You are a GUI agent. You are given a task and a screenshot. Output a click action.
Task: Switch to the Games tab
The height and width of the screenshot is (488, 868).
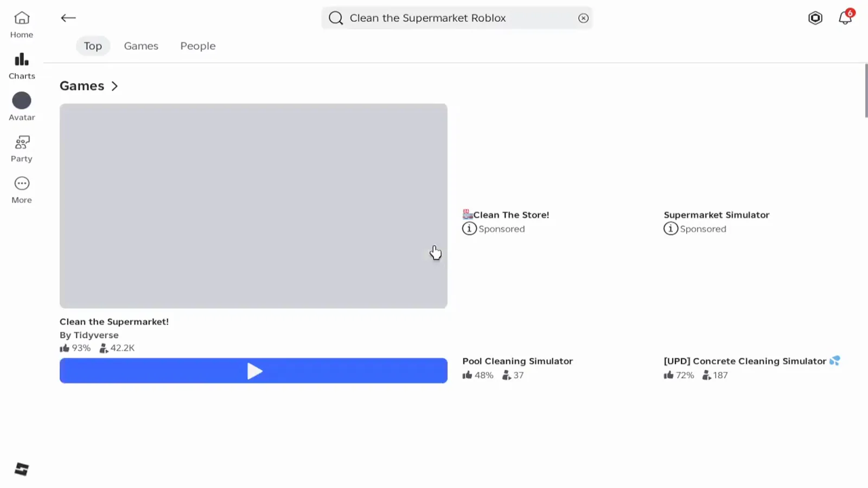pos(141,46)
